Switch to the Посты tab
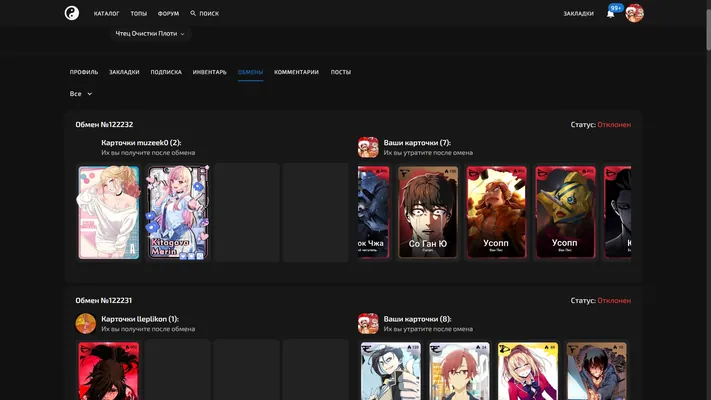Image resolution: width=711 pixels, height=400 pixels. 341,72
